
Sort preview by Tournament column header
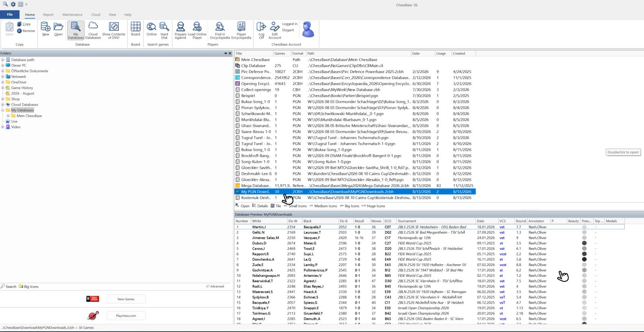coord(436,221)
